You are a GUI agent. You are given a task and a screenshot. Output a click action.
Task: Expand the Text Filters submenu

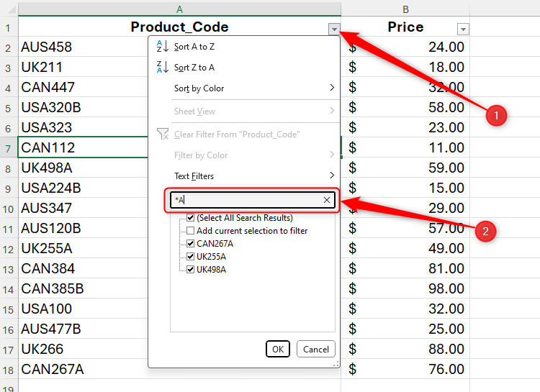[332, 176]
